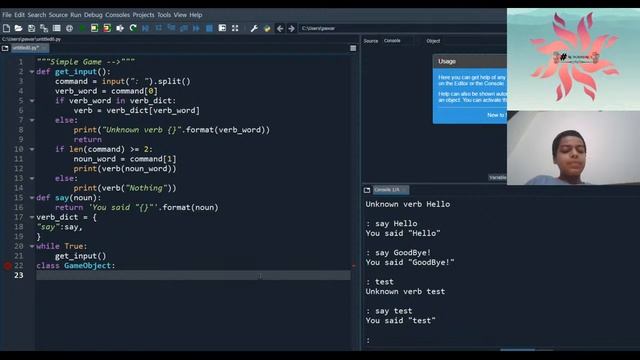Run selection or current line icon
Image resolution: width=640 pixels, height=360 pixels.
tap(120, 28)
